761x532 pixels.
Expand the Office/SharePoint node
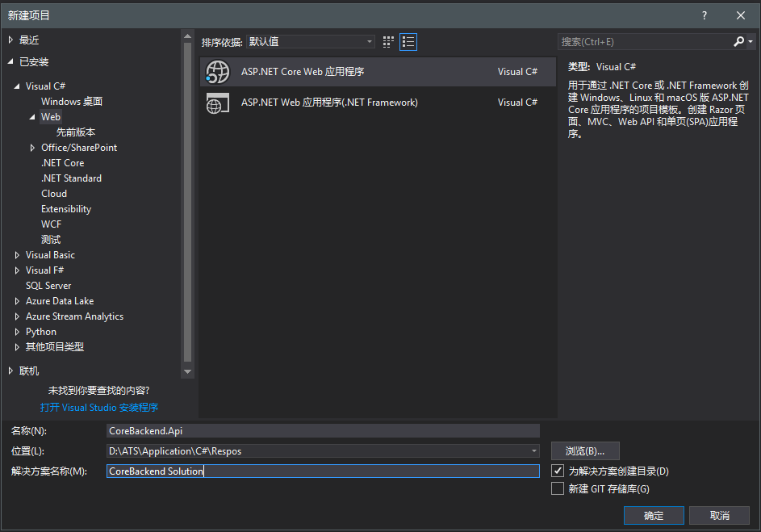32,148
